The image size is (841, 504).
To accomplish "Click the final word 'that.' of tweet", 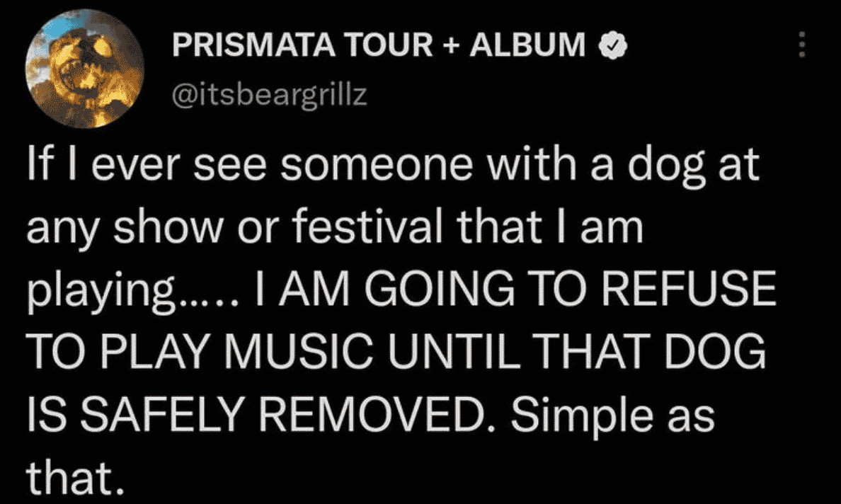I will point(76,477).
